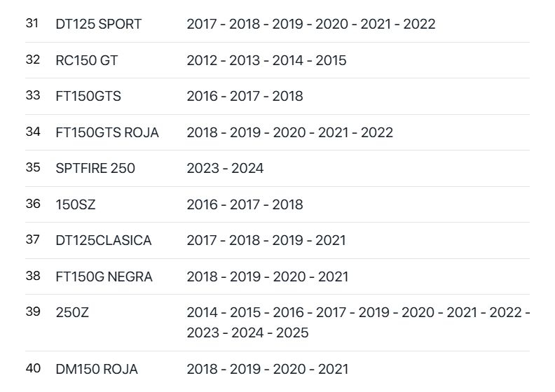Click the years listed for DT125 SPORT

tap(310, 24)
